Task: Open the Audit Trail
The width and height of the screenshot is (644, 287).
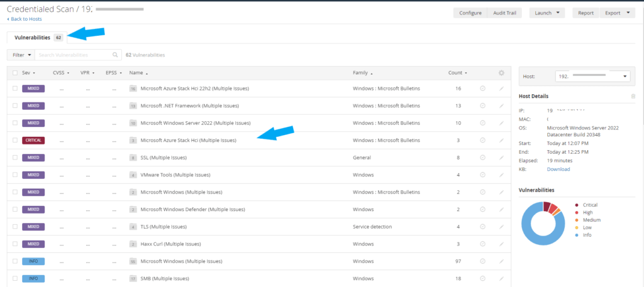Action: 505,13
